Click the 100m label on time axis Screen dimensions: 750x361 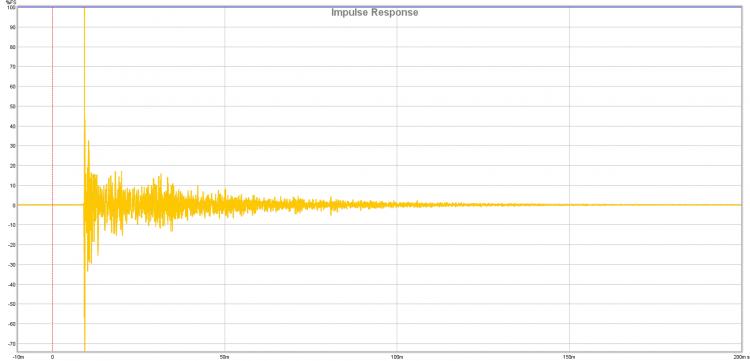tap(397, 357)
